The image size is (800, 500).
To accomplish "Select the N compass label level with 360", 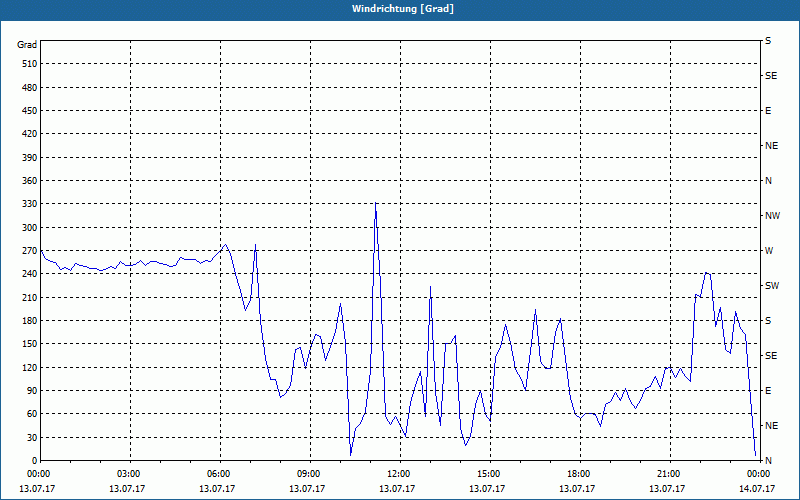I will pyautogui.click(x=768, y=181).
